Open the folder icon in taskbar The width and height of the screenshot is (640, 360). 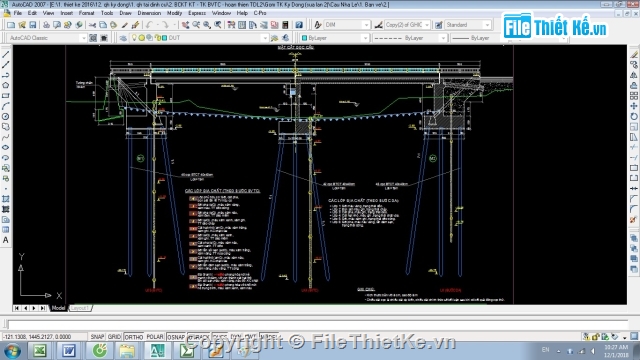pyautogui.click(x=127, y=351)
